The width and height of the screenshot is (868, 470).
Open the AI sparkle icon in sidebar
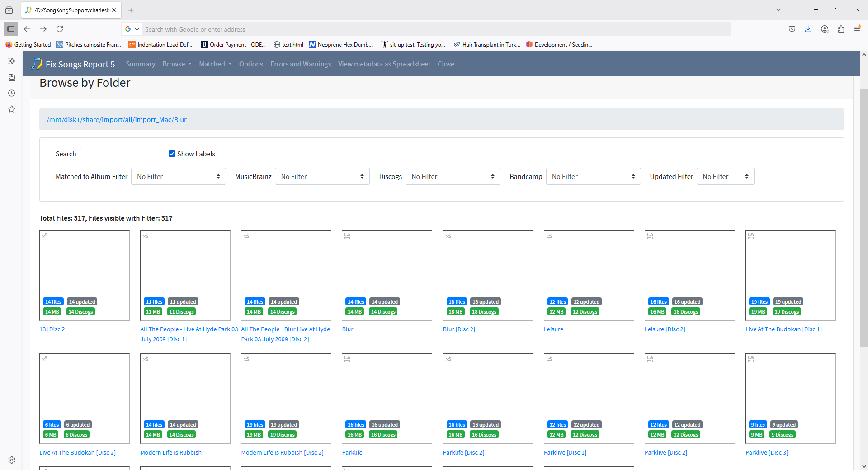pyautogui.click(x=12, y=61)
